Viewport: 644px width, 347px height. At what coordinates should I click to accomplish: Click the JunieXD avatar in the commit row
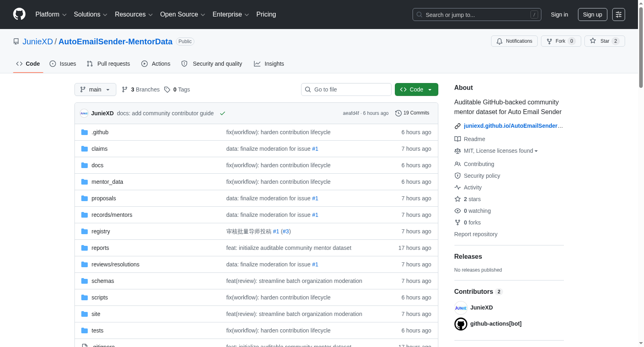[x=84, y=113]
